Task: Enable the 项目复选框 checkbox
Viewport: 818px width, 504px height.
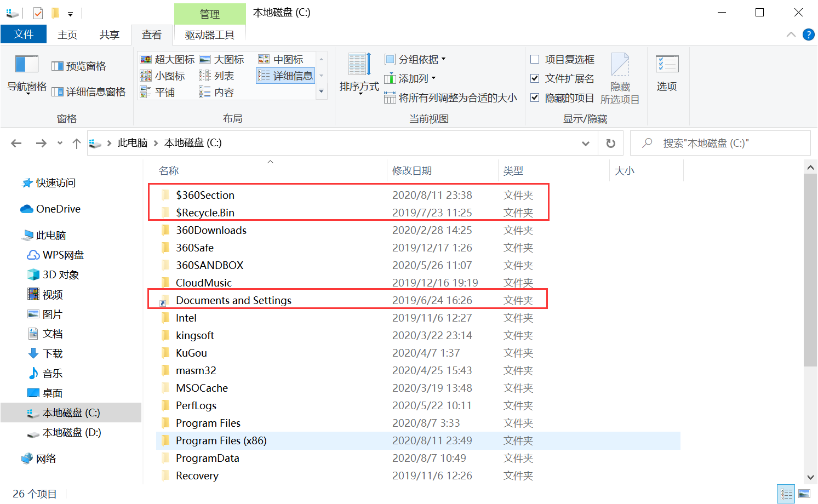Action: (x=535, y=59)
